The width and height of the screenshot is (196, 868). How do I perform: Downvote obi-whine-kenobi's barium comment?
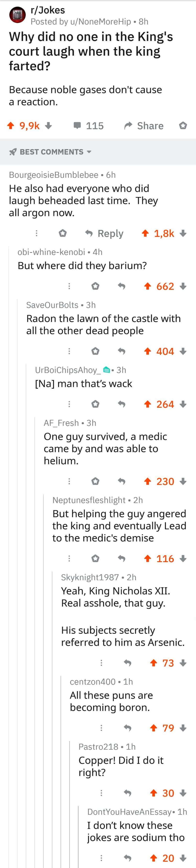coord(183,286)
